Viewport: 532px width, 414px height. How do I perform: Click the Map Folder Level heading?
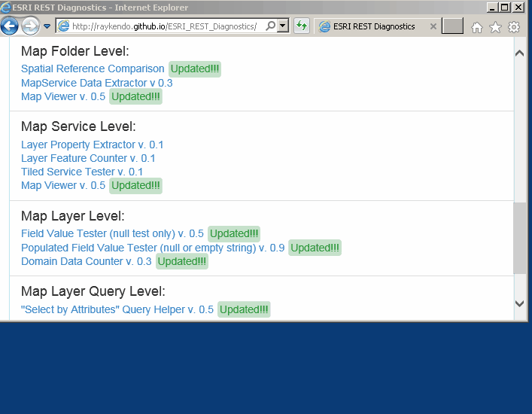[x=75, y=51]
